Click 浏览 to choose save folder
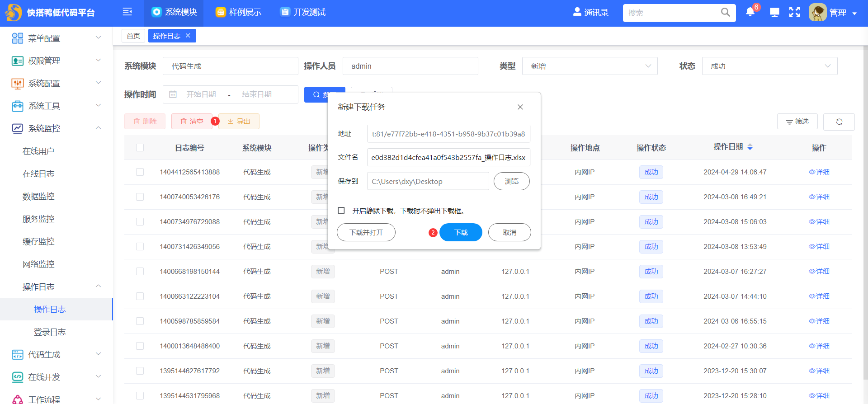The image size is (868, 404). click(x=511, y=181)
